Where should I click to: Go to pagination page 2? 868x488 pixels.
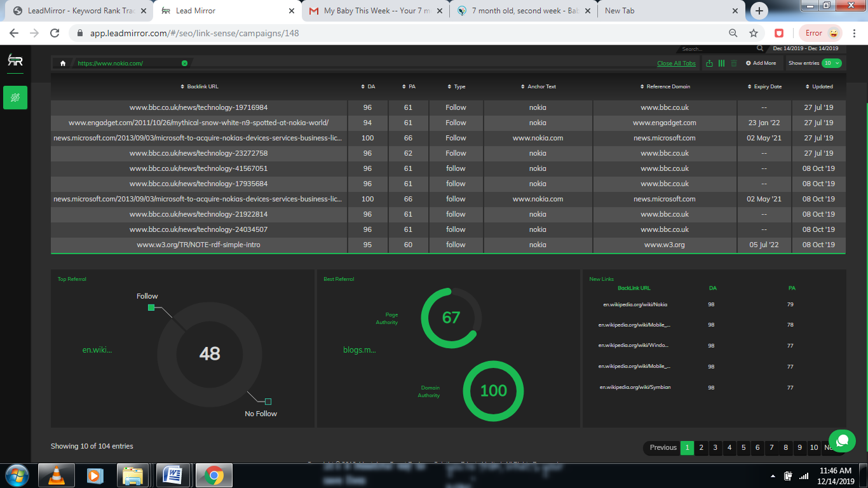click(x=701, y=447)
